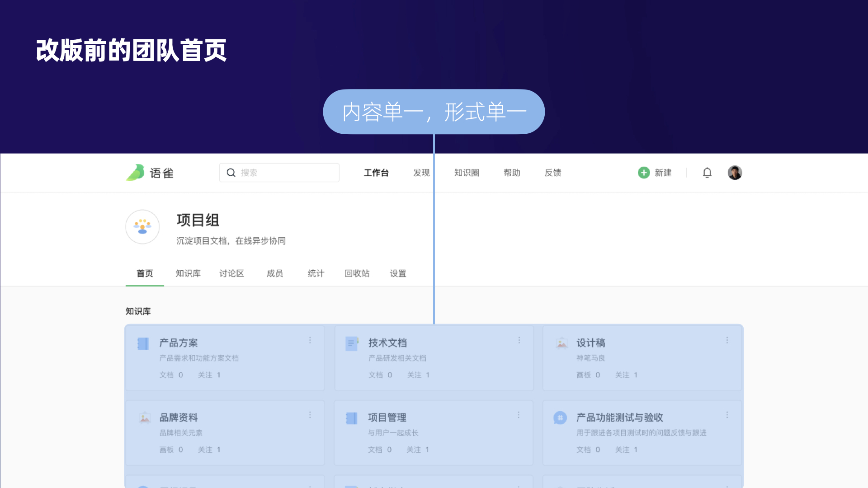Viewport: 868px width, 488px height.
Task: Switch to the 知识库 tab
Action: point(188,273)
